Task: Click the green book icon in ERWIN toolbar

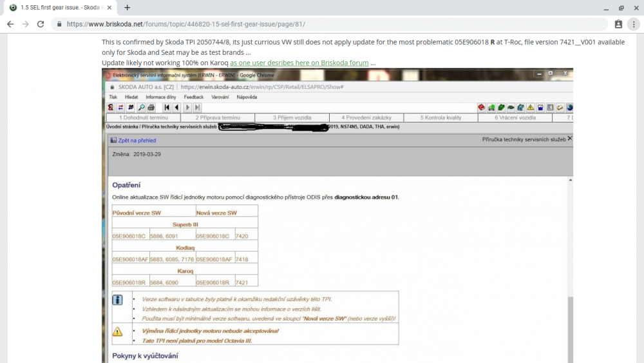Action: tap(501, 108)
